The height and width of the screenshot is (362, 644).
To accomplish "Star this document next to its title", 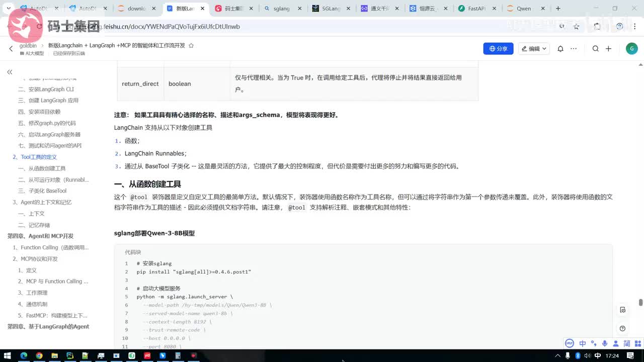I will pyautogui.click(x=191, y=45).
